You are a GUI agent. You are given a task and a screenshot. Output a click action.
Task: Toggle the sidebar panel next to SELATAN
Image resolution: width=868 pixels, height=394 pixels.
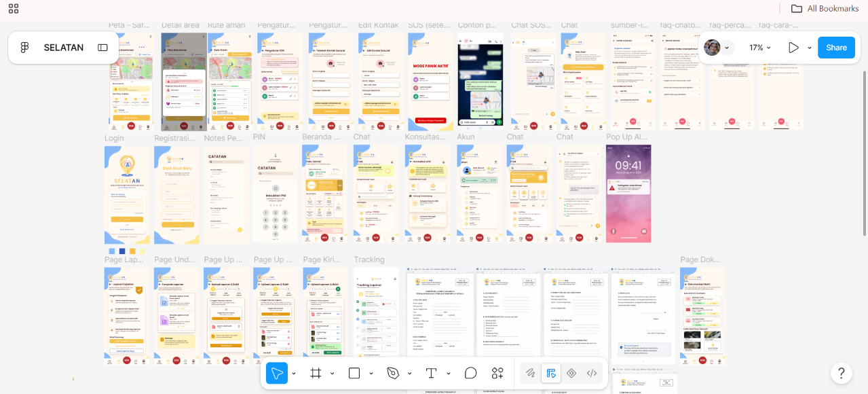click(103, 48)
